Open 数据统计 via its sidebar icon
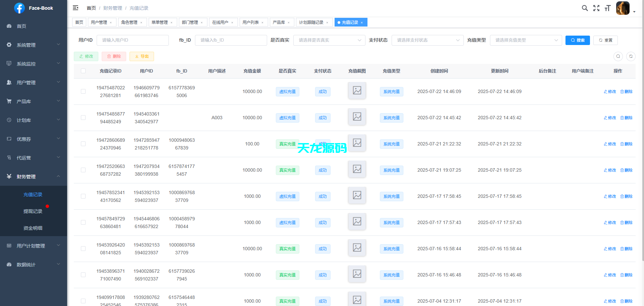 (9, 264)
